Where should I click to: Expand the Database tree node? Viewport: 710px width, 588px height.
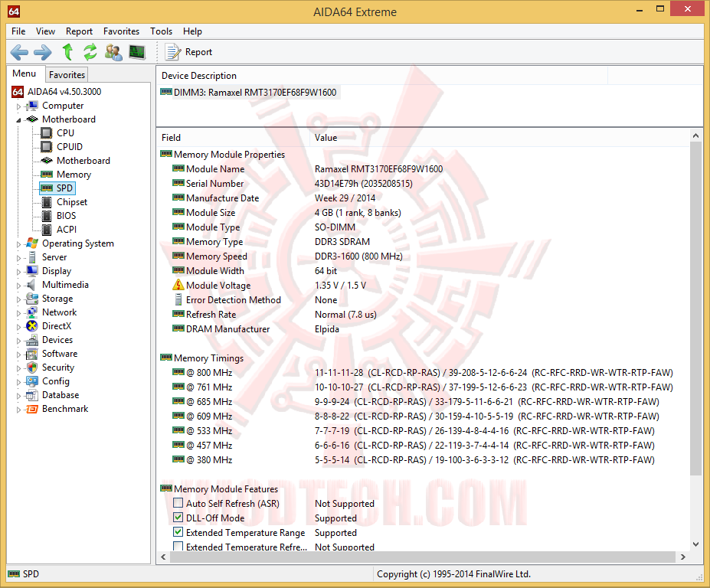[x=18, y=396]
